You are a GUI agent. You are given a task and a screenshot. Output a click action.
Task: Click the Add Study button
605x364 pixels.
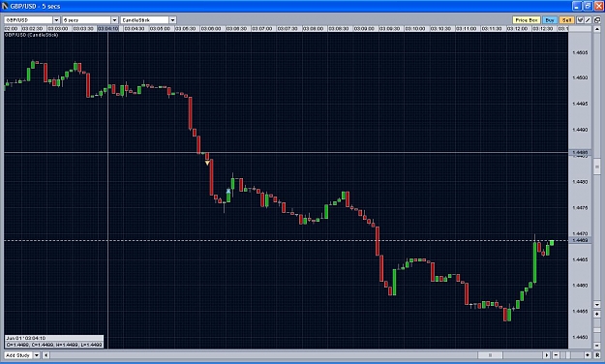tap(18, 355)
